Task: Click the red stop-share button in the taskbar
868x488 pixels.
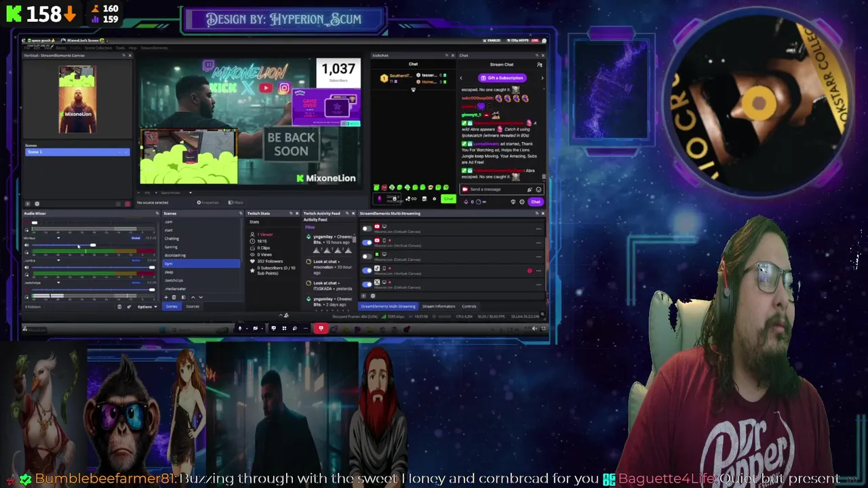Action: click(x=321, y=328)
